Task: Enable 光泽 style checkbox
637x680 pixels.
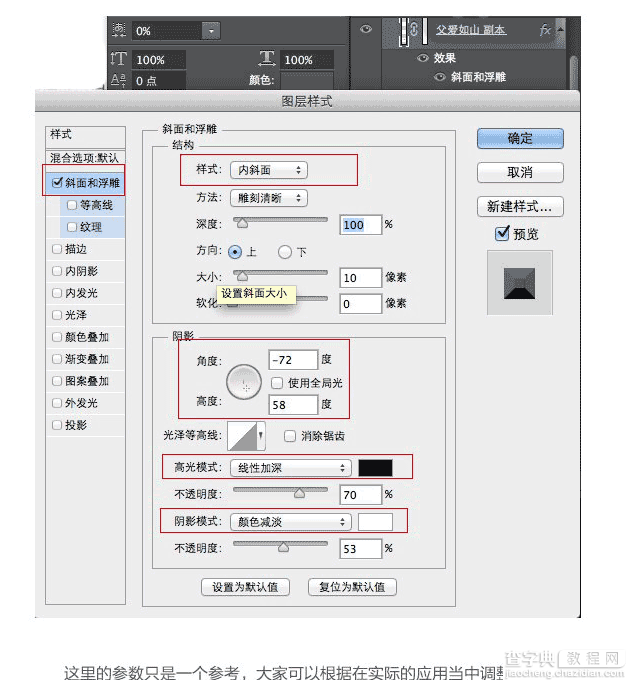Action: [57, 315]
